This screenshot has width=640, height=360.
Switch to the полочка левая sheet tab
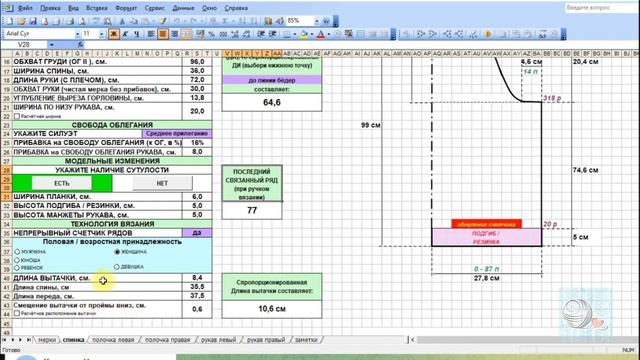tap(113, 340)
